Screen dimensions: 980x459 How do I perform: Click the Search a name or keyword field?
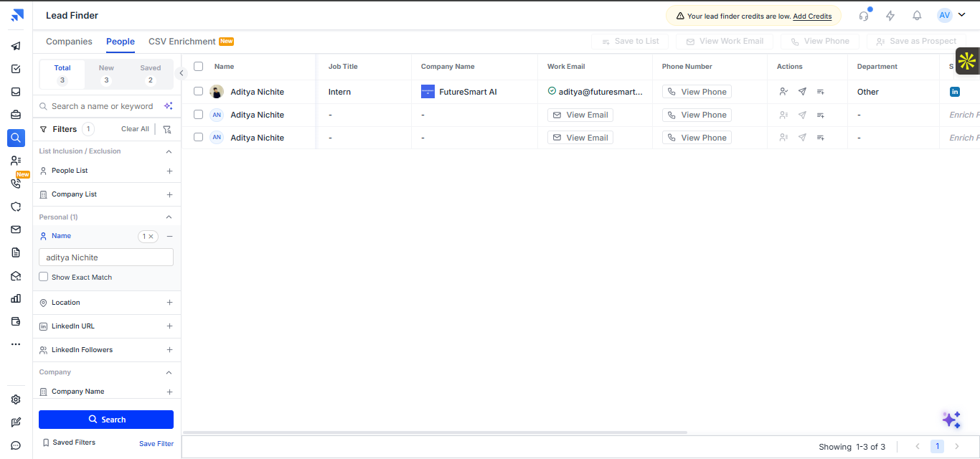(102, 106)
